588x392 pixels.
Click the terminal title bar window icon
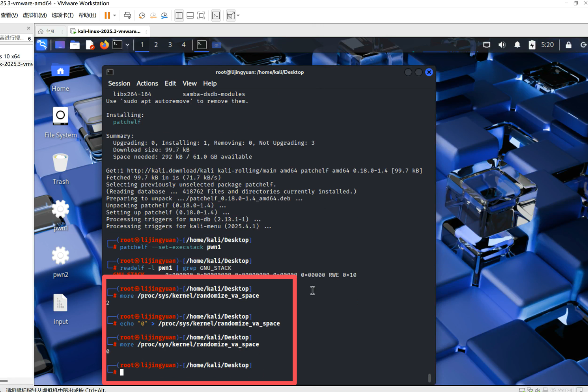[x=110, y=72]
